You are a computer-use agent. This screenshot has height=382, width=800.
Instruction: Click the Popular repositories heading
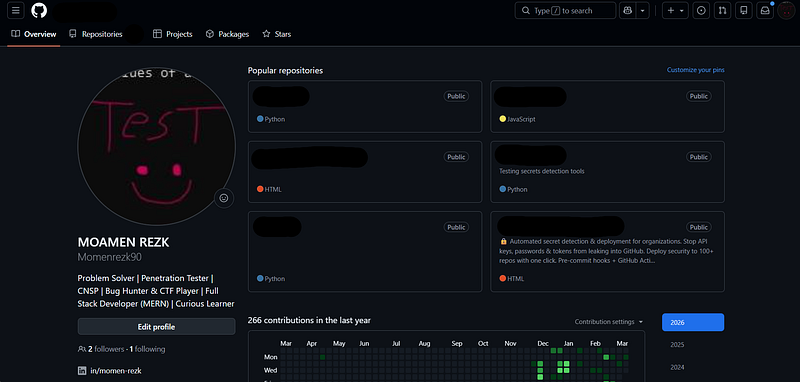coord(285,71)
